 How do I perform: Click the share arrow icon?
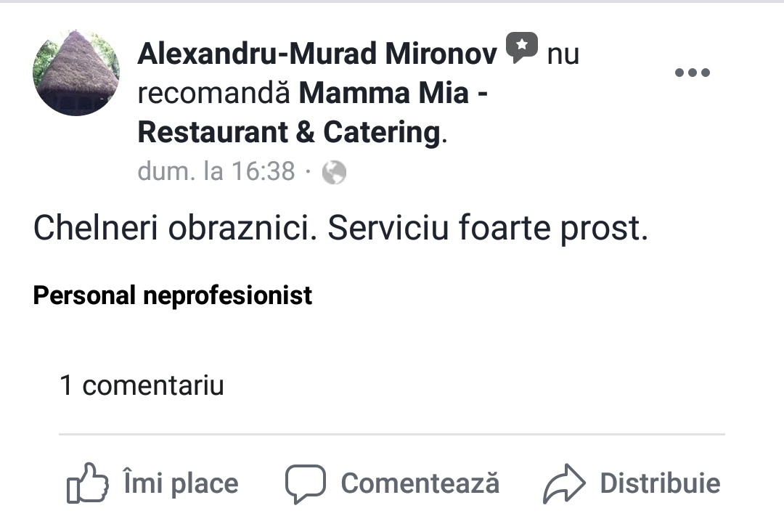[564, 483]
